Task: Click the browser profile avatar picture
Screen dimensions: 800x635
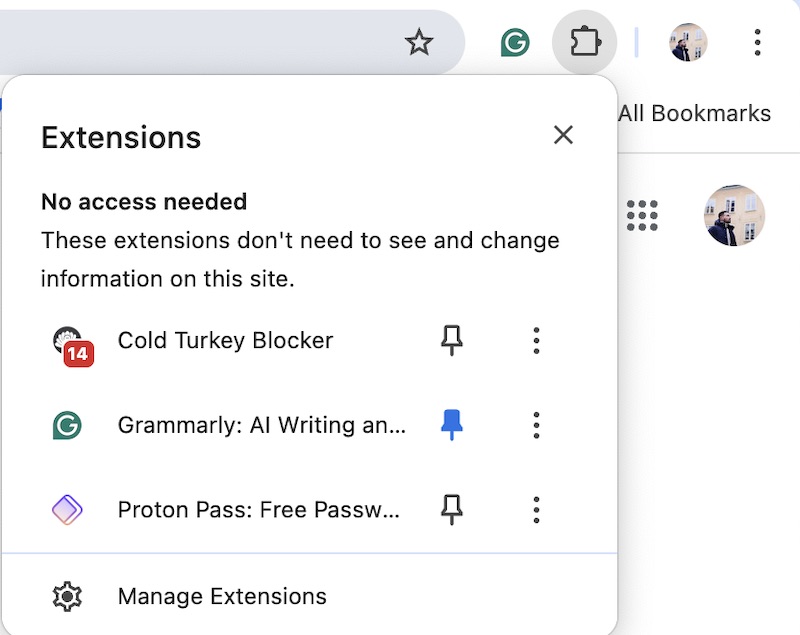Action: [x=687, y=42]
